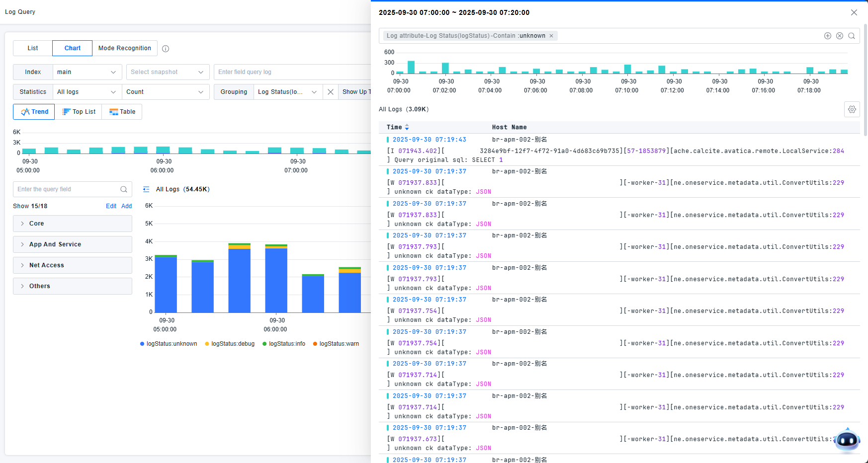Screen dimensions: 868x463
Task: Remove the logStatus unknown filter tag
Action: pyautogui.click(x=551, y=36)
